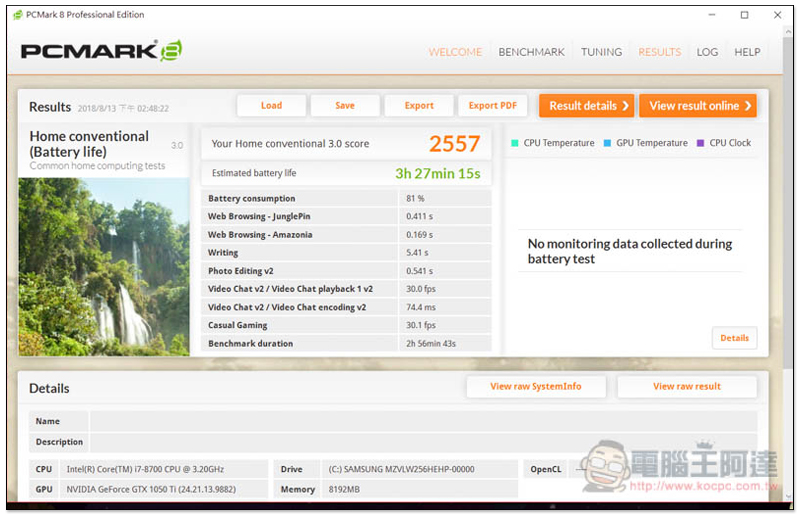Click Benchmark duration row
This screenshot has height=516, width=800.
tap(346, 343)
